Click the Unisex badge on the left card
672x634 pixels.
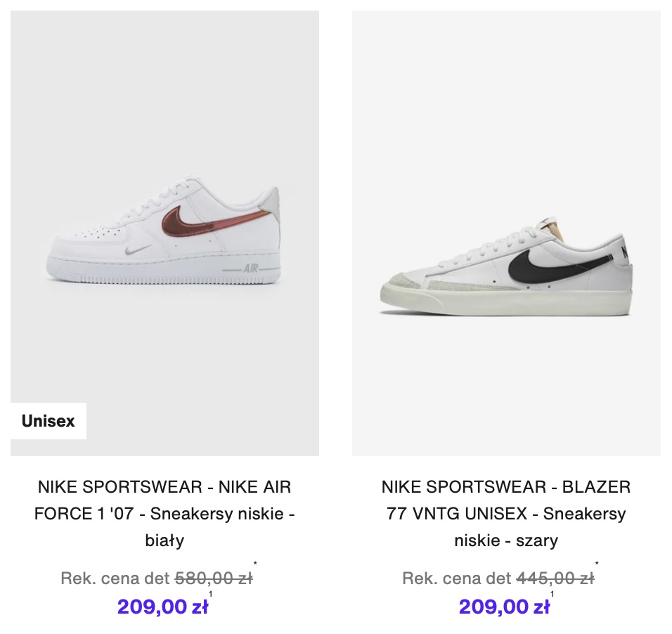click(48, 421)
